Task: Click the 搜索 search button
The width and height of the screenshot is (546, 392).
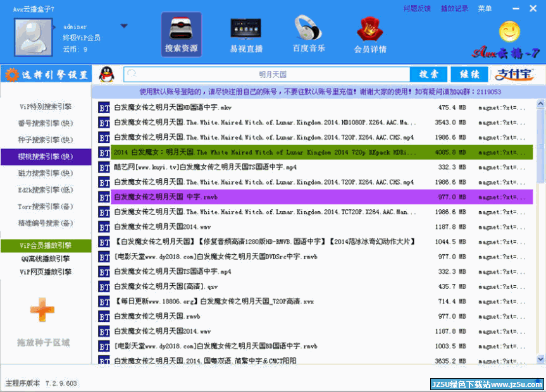Action: (429, 75)
